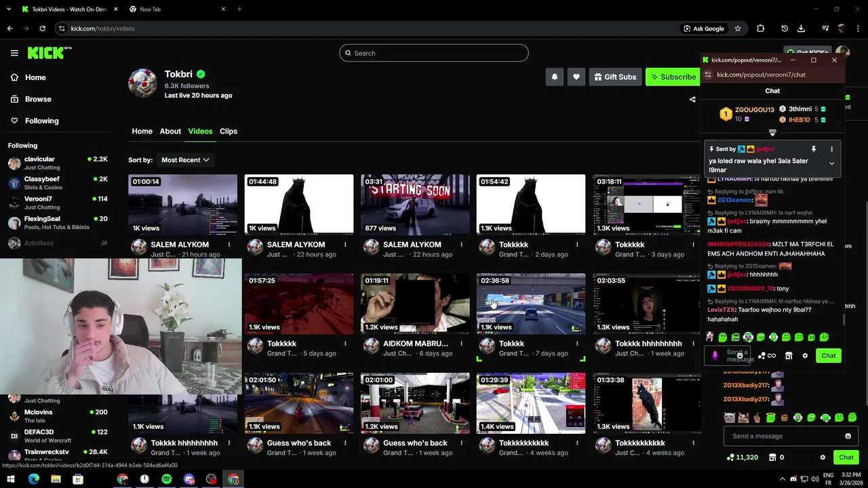Click the green Subscribe button

(673, 77)
